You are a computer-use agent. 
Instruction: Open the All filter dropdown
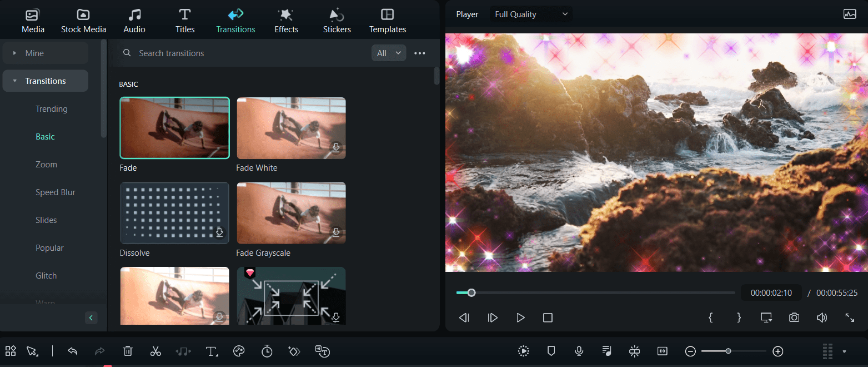[x=389, y=53]
